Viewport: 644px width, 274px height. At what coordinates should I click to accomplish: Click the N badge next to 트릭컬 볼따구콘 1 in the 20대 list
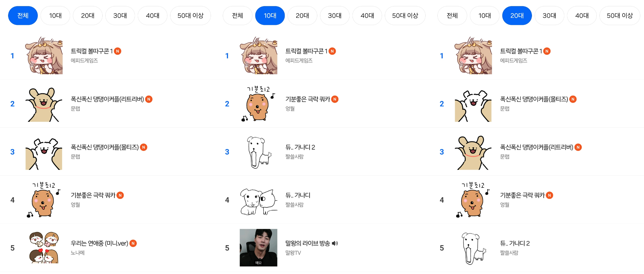[547, 51]
